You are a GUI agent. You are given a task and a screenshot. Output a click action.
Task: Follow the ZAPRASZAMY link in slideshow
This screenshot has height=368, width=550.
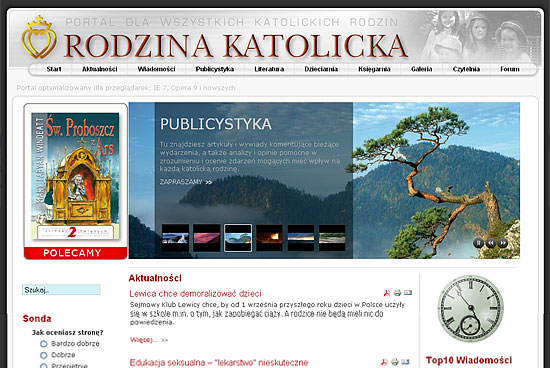coord(186,182)
